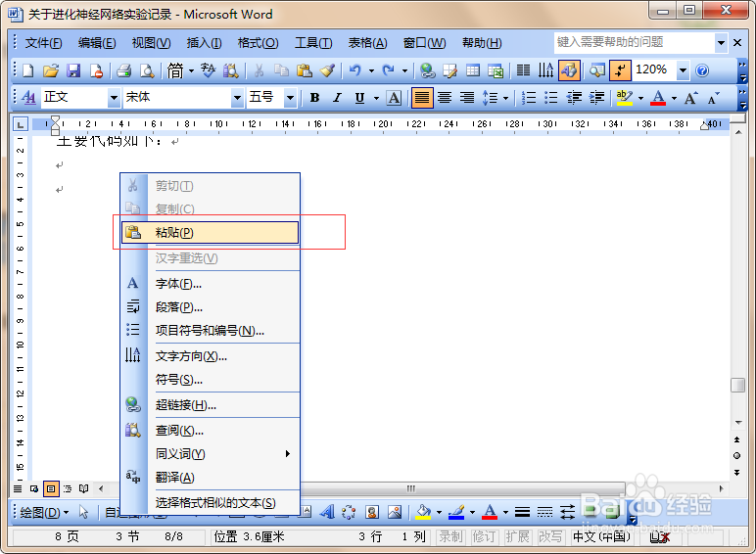Apply red font color button on formatting toolbar

click(658, 98)
